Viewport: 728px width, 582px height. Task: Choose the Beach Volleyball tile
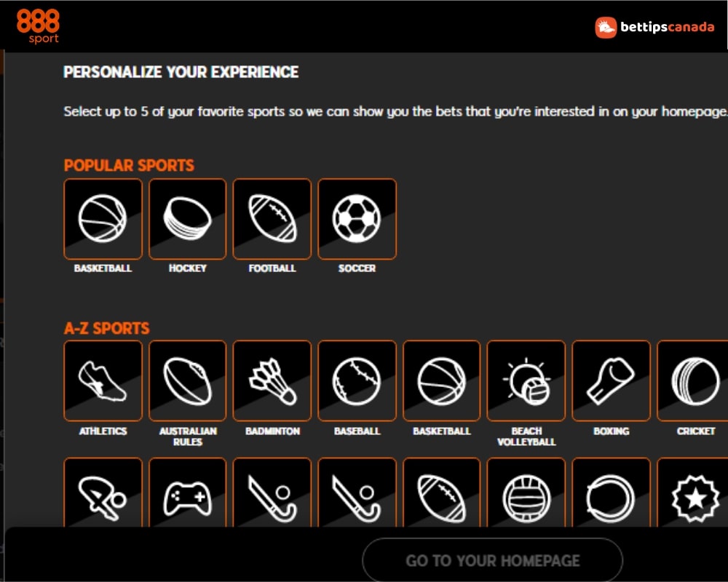tap(526, 380)
